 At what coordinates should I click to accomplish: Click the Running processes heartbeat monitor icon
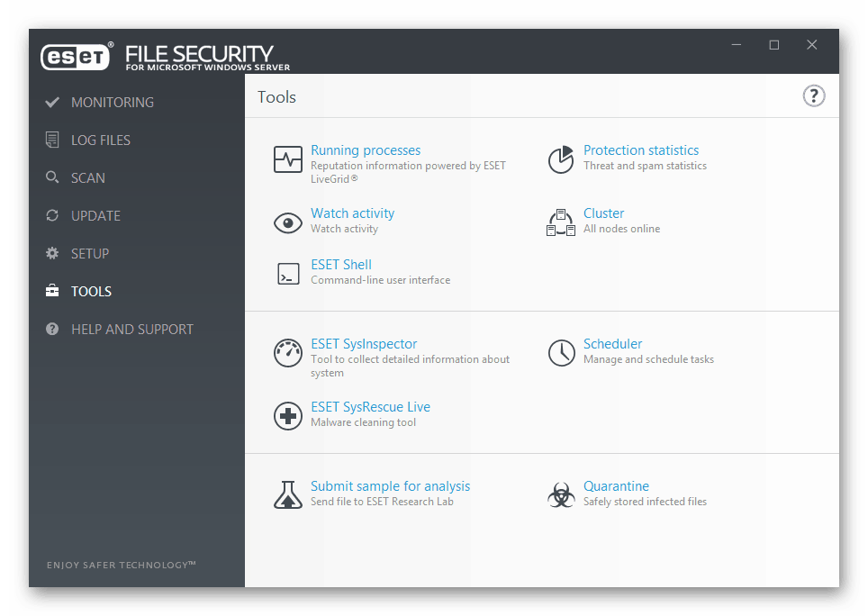[x=288, y=159]
